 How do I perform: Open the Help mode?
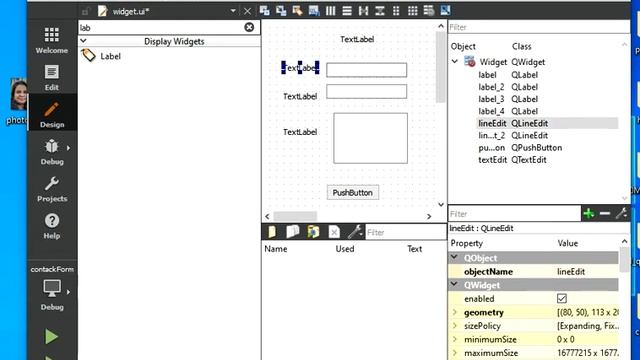point(52,227)
